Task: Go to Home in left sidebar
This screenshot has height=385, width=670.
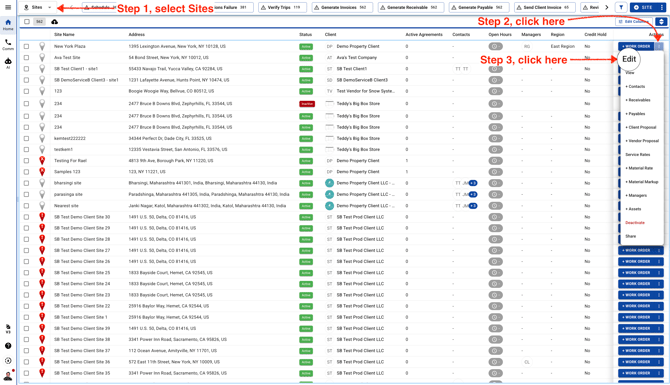Action: click(8, 24)
